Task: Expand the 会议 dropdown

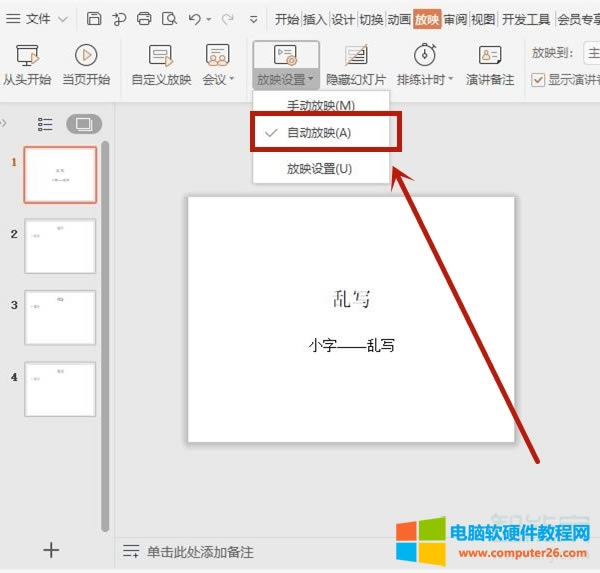Action: 218,79
